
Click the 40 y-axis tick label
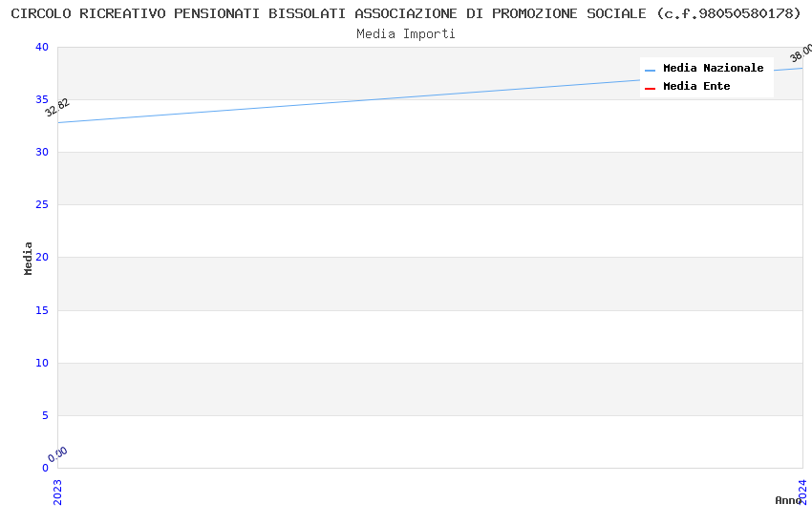(42, 48)
